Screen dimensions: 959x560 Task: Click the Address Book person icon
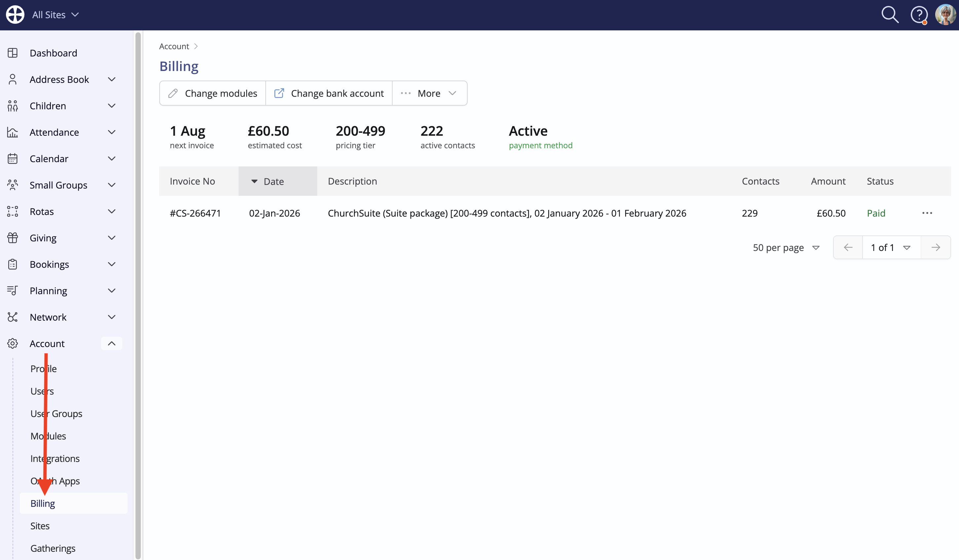[13, 80]
